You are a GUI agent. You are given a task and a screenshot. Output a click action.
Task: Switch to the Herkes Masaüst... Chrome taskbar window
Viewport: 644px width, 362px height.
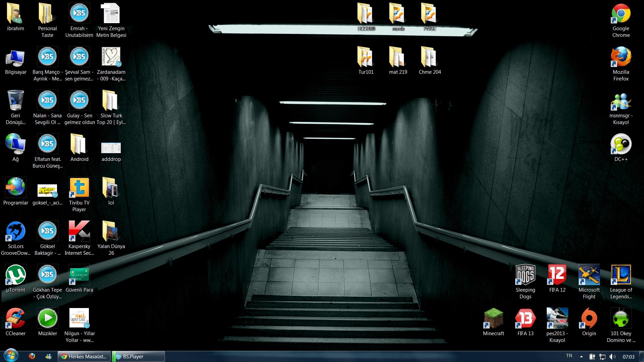click(x=84, y=356)
